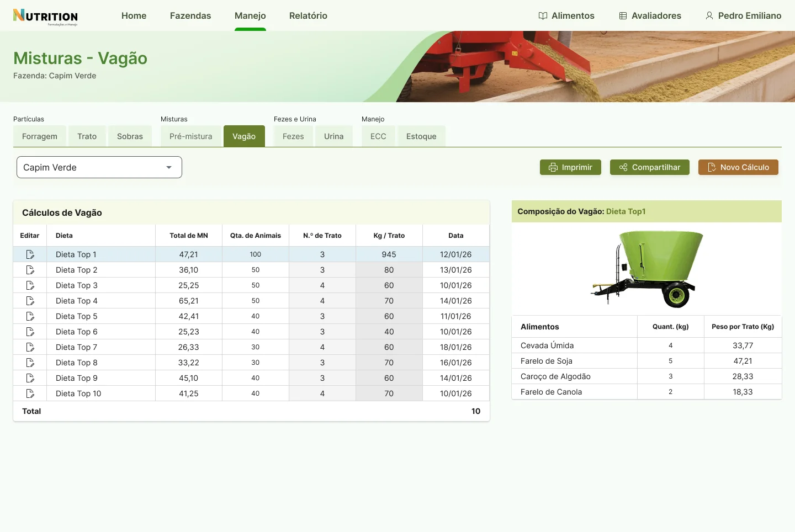Go to the Estoque tab
This screenshot has height=532, width=795.
click(421, 136)
